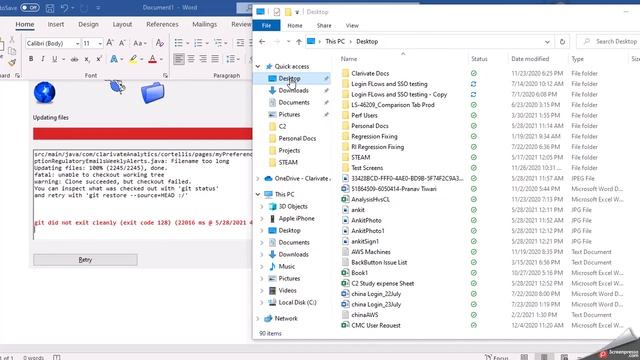Increase font size with grow font icon
The width and height of the screenshot is (640, 360).
click(110, 43)
